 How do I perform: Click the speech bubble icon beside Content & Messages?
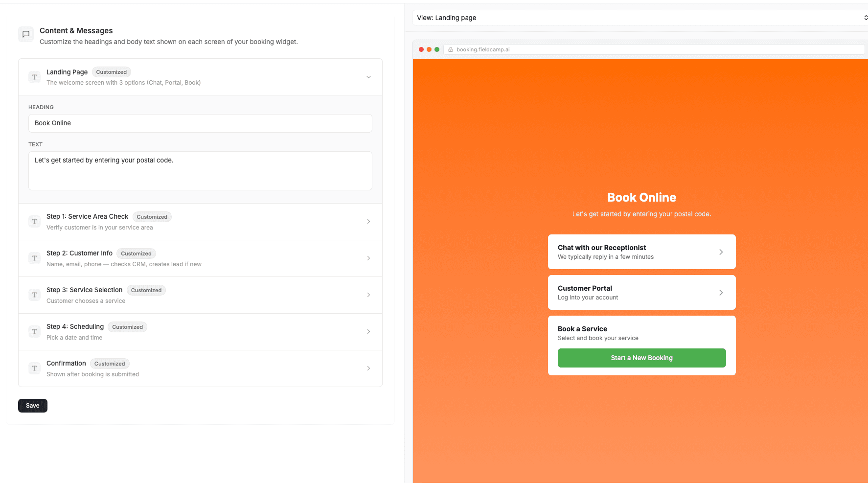[x=26, y=34]
